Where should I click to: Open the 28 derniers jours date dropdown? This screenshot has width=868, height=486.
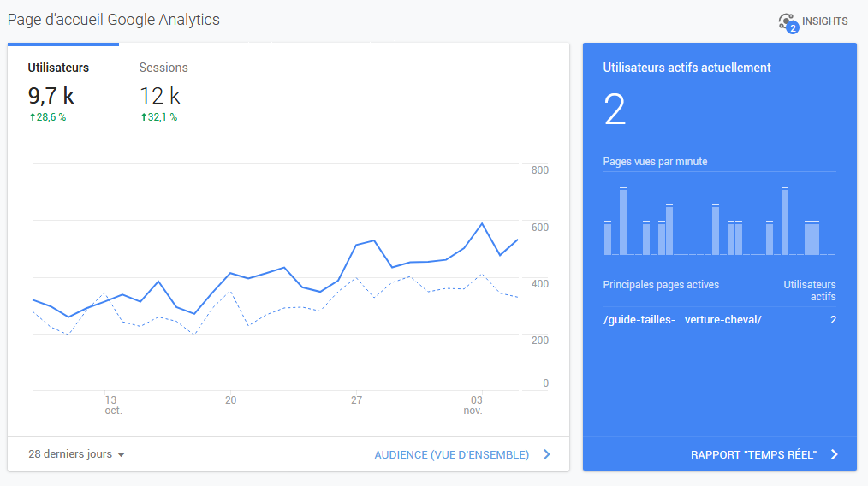[76, 453]
